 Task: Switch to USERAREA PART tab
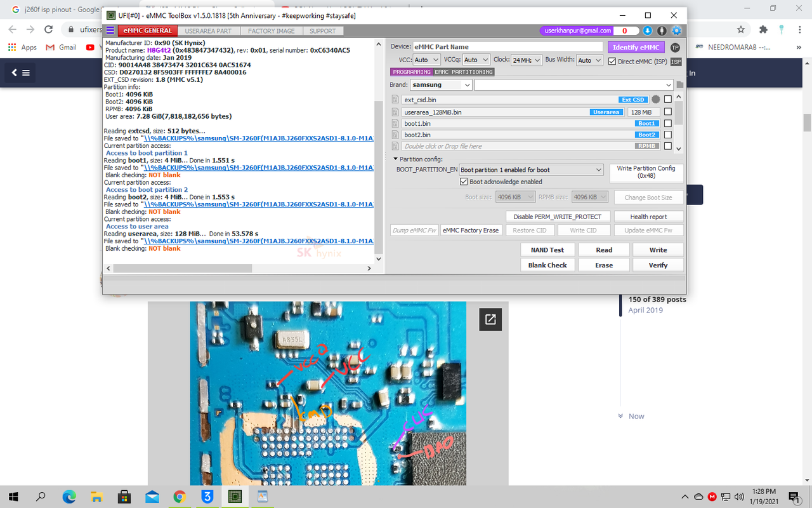(208, 30)
